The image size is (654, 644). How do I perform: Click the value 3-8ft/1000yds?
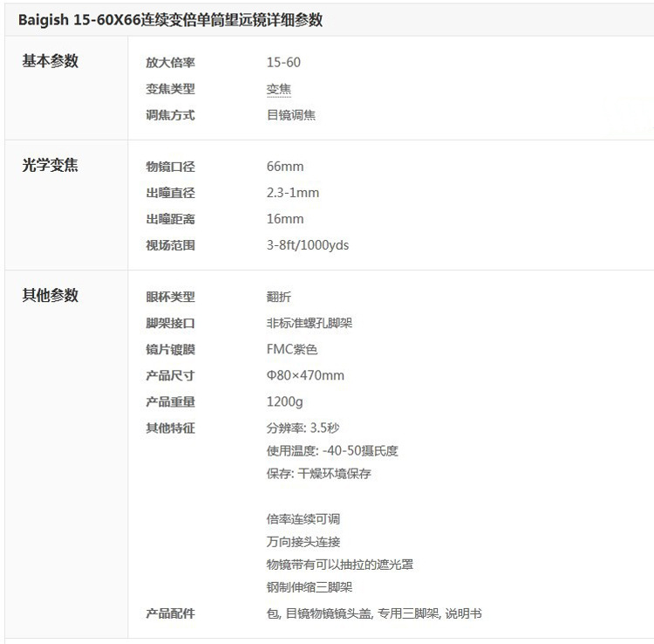[308, 245]
